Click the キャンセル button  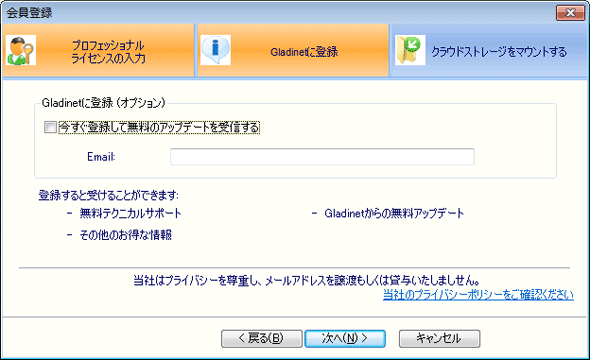(x=439, y=339)
